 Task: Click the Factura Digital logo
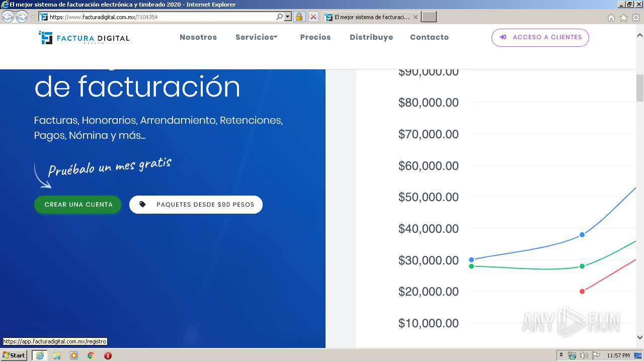tap(84, 38)
